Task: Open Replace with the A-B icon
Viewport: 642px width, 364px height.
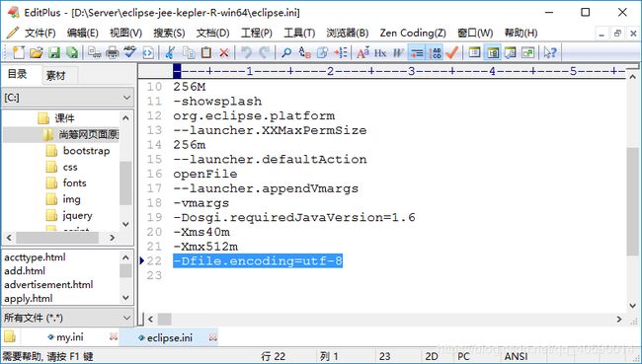Action: pyautogui.click(x=304, y=52)
